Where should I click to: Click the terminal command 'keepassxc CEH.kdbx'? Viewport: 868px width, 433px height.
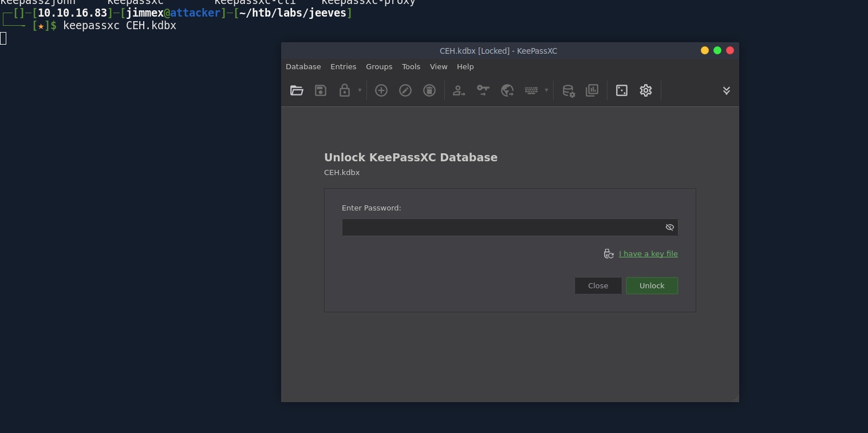120,26
